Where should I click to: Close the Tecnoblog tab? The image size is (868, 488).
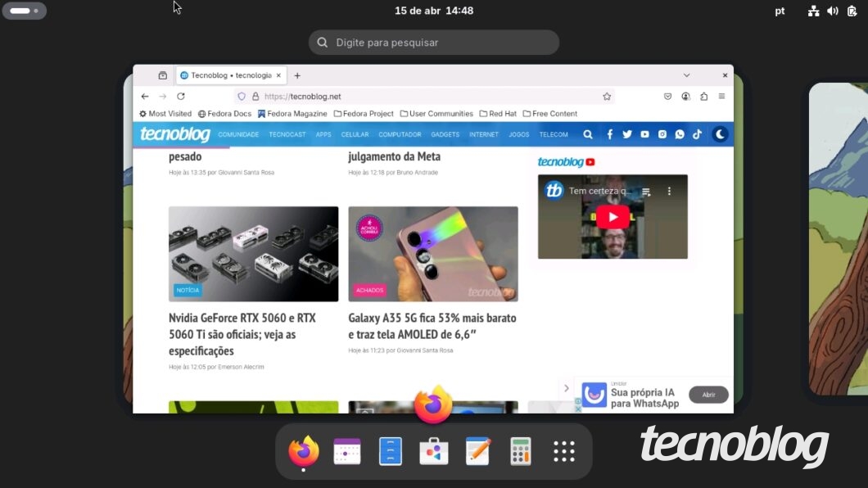tap(278, 75)
